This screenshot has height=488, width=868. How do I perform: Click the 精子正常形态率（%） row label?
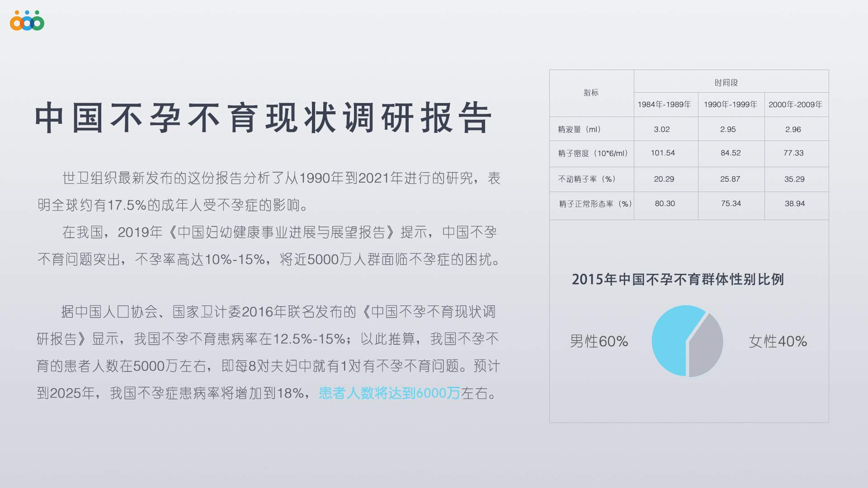pyautogui.click(x=596, y=204)
